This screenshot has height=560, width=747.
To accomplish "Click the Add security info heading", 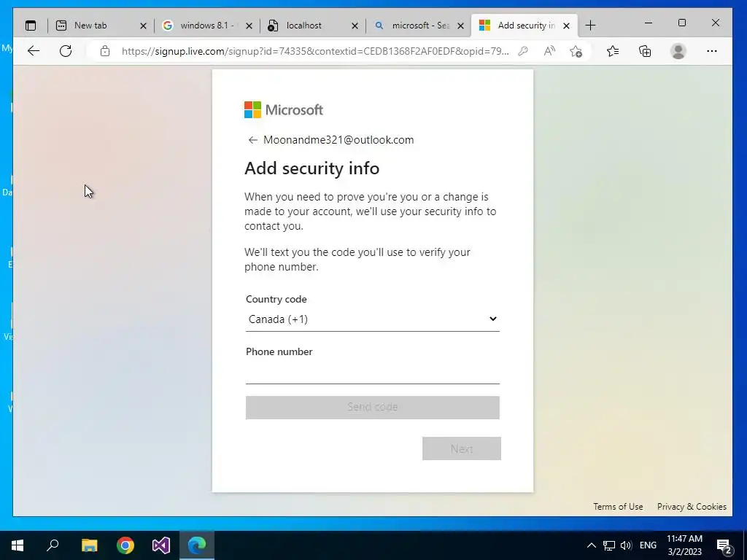I will point(312,168).
